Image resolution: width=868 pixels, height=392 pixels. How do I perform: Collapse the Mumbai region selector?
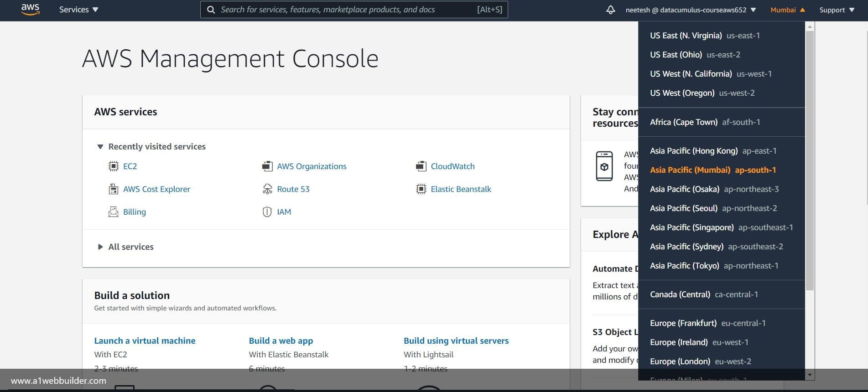tap(788, 10)
